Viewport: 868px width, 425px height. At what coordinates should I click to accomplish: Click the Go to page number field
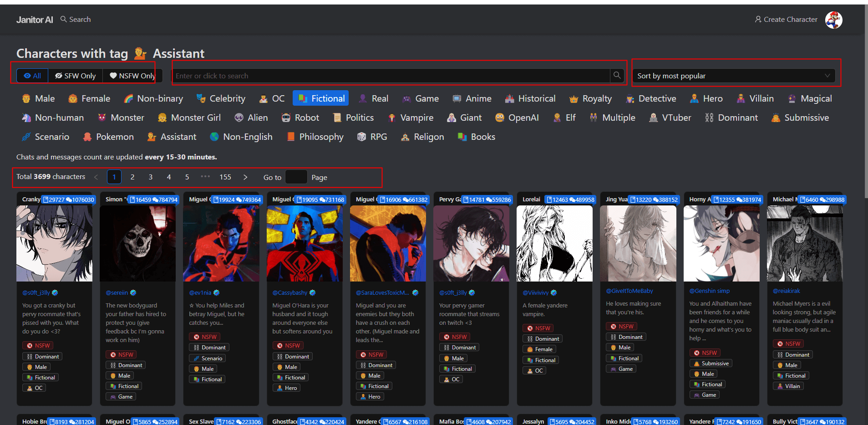[x=296, y=177]
